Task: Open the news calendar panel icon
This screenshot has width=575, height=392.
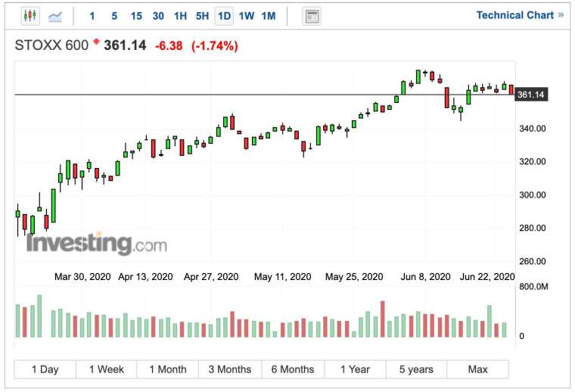Action: tap(312, 16)
